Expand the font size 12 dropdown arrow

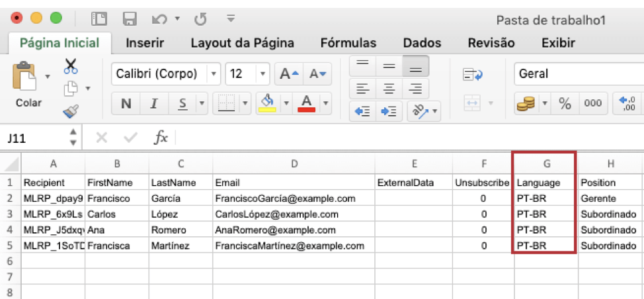click(x=263, y=74)
